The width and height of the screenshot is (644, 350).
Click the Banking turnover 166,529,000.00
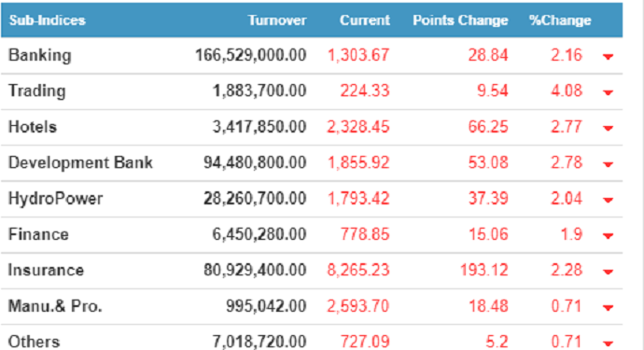[251, 55]
